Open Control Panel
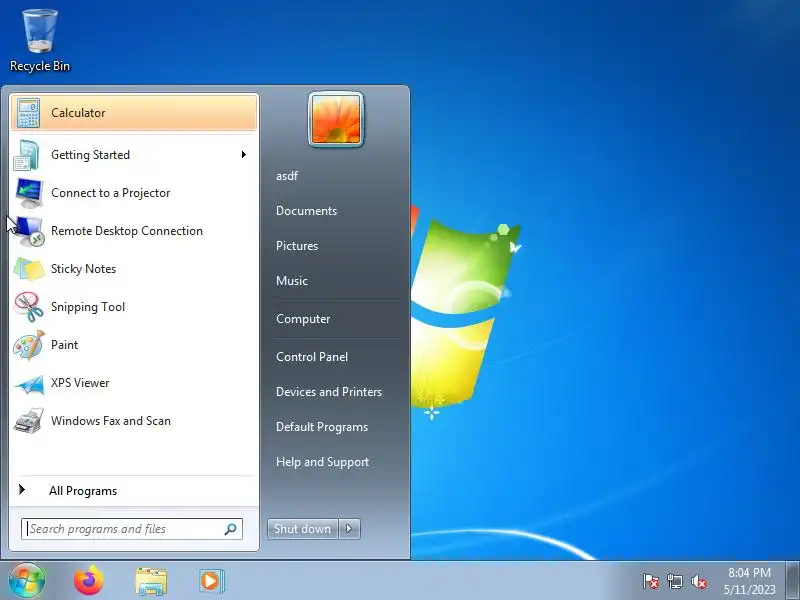This screenshot has height=600, width=800. coord(312,357)
